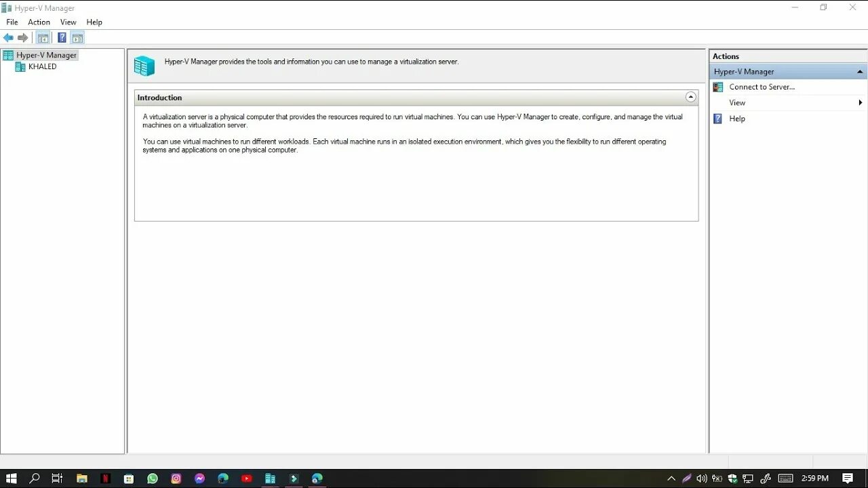Open the network status tray icon

pos(748,479)
